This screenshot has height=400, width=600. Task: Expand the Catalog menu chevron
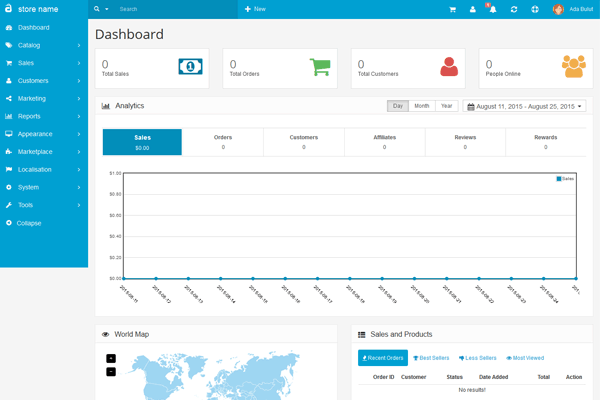[79, 45]
